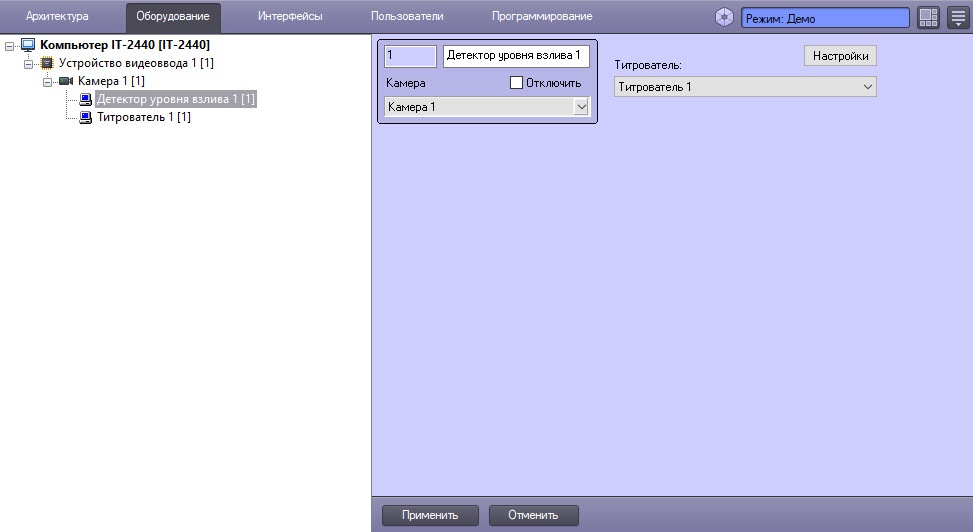Switch to the Архитектура tab
The width and height of the screenshot is (973, 532).
[x=57, y=17]
